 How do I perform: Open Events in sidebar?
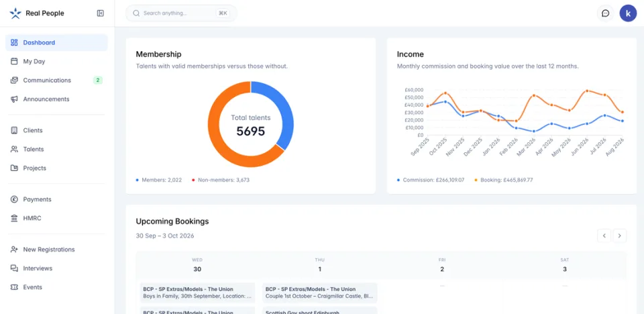(56, 288)
